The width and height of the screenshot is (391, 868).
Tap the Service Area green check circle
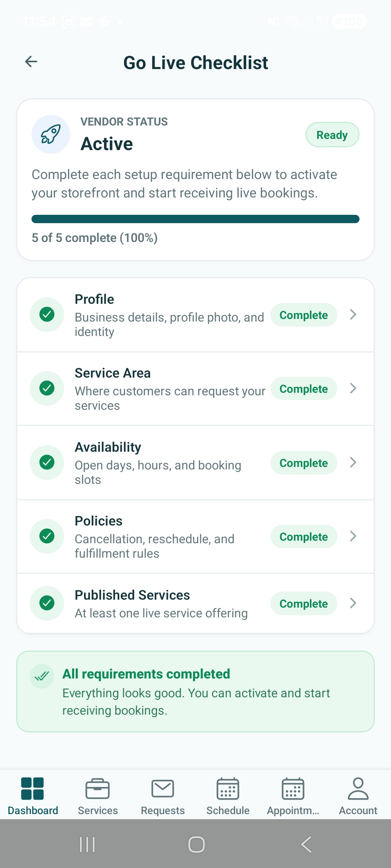coord(47,388)
